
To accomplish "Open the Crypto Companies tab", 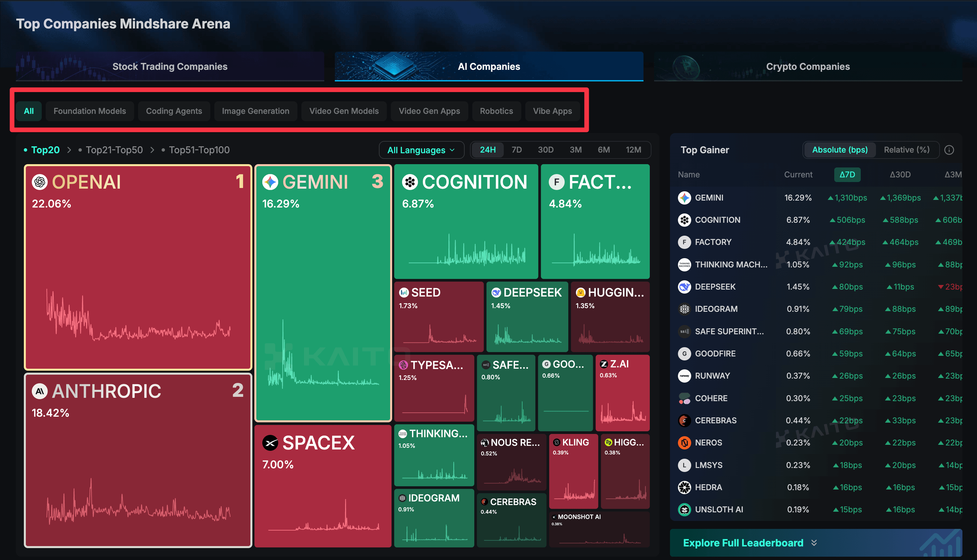I will tap(808, 67).
